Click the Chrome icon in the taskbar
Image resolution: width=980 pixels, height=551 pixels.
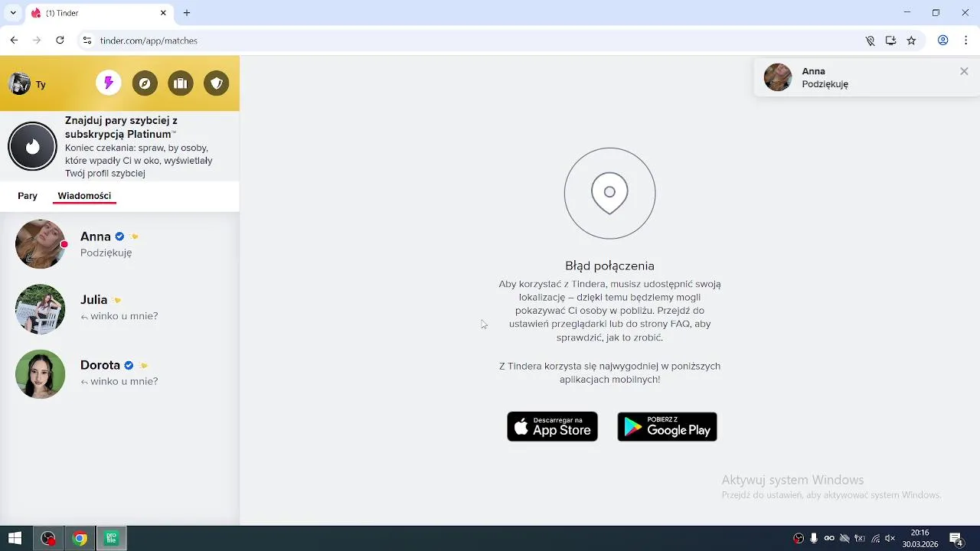tap(80, 539)
